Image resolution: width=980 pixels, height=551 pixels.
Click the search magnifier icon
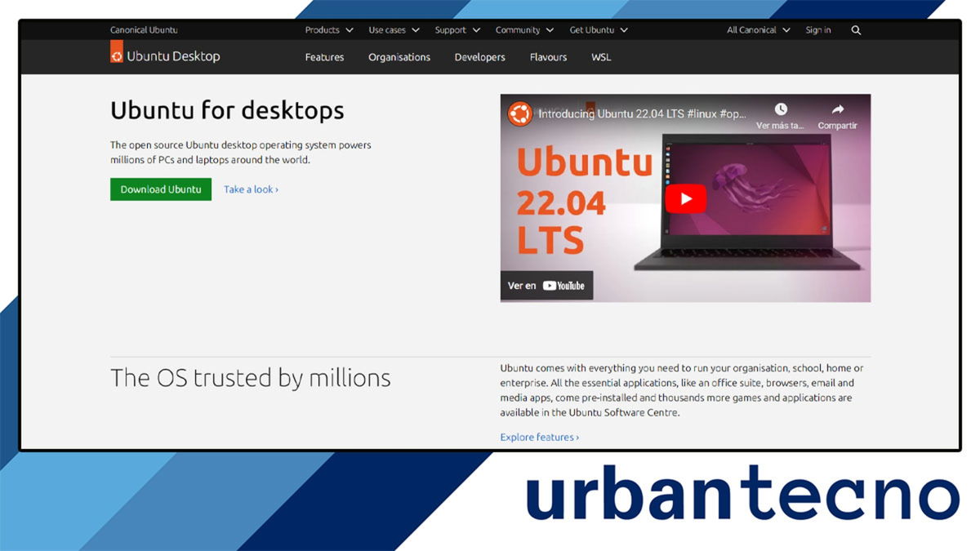(x=856, y=30)
